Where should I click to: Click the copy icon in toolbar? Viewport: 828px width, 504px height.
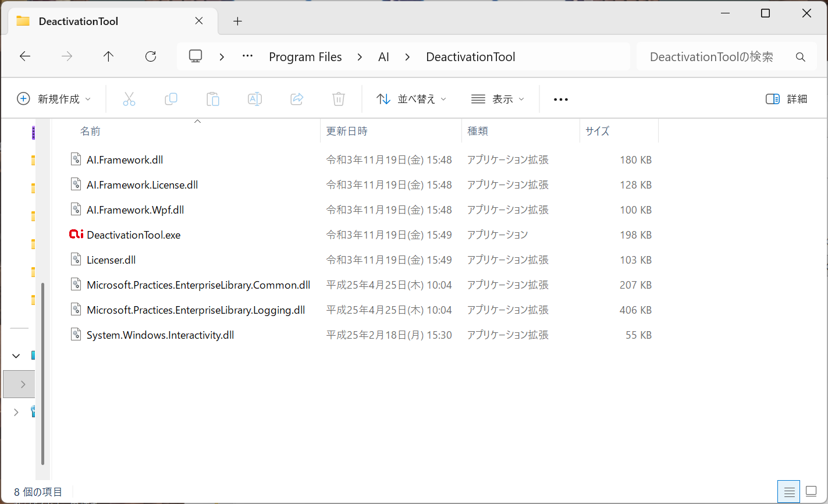(x=171, y=99)
